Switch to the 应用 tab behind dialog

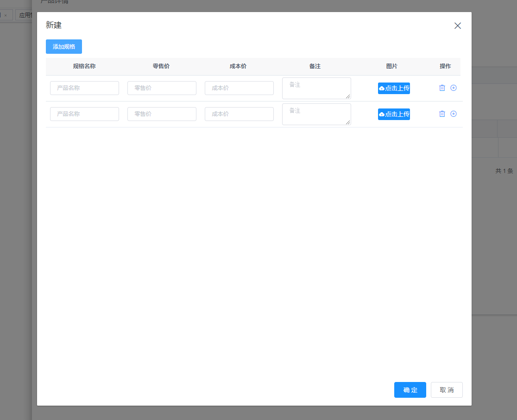click(x=25, y=15)
